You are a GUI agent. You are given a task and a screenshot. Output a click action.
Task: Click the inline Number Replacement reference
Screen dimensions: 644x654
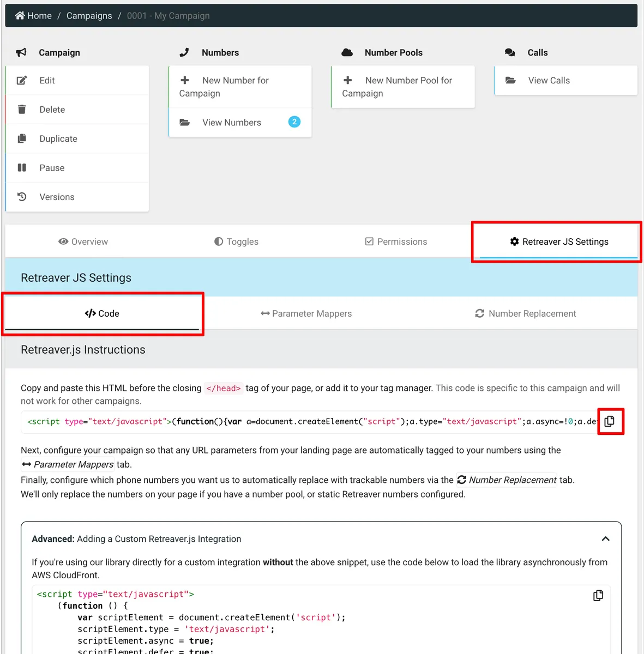click(507, 480)
